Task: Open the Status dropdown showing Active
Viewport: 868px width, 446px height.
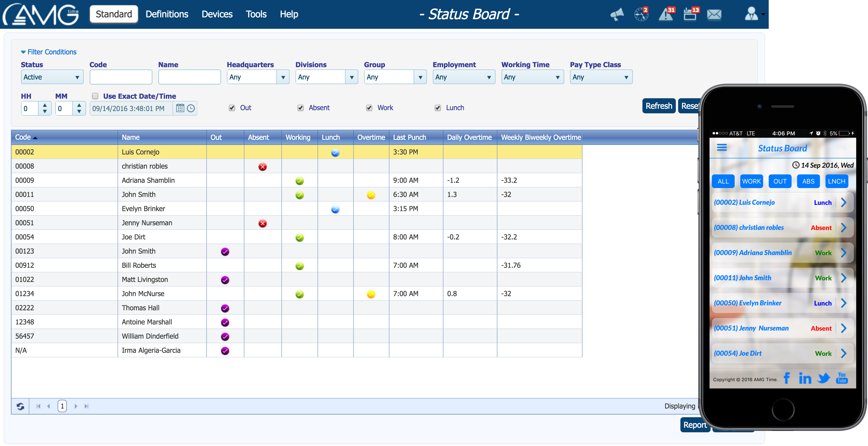Action: click(52, 77)
